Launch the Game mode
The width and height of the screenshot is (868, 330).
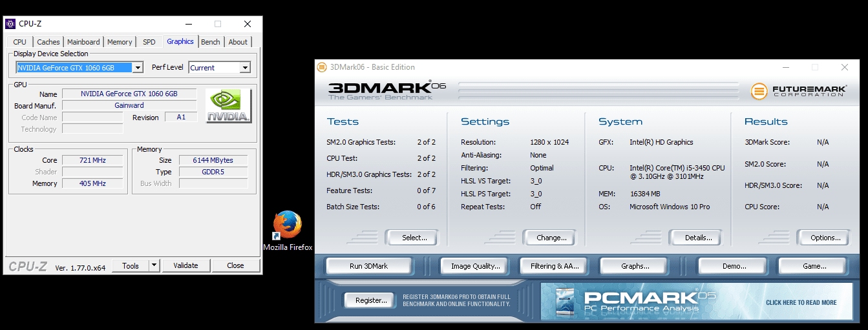[x=814, y=265]
